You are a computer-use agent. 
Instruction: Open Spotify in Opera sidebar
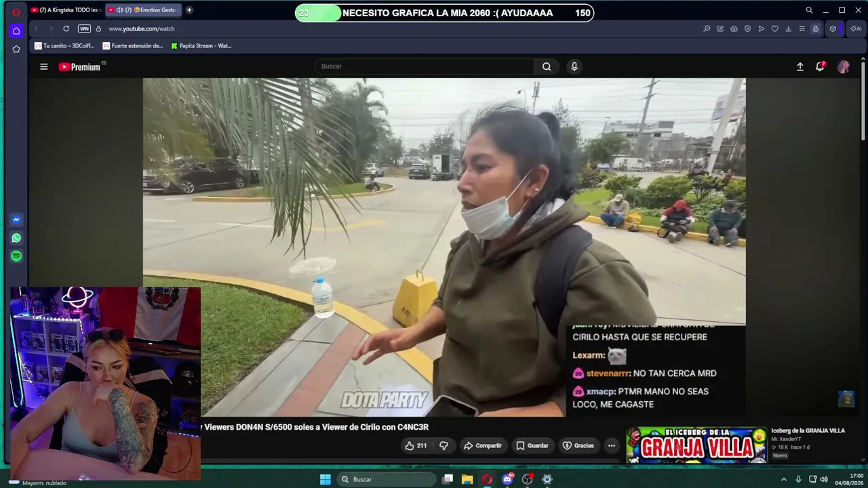(16, 256)
